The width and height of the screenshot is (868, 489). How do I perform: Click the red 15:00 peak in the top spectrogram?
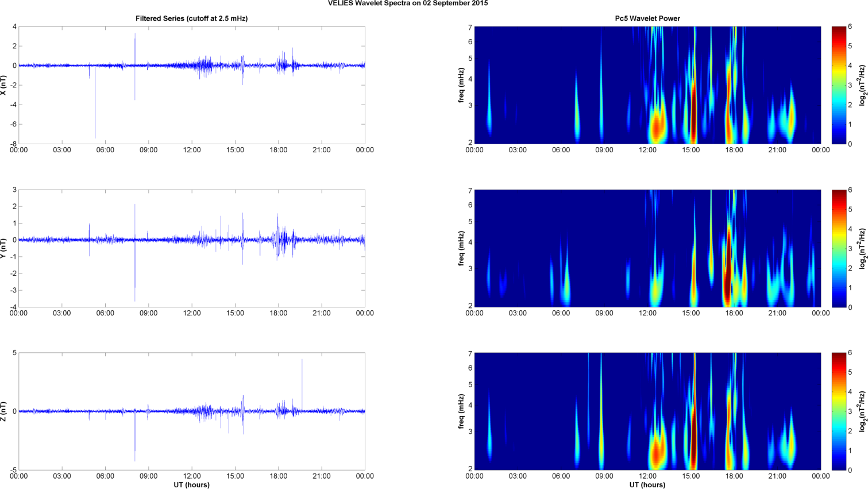(x=693, y=112)
